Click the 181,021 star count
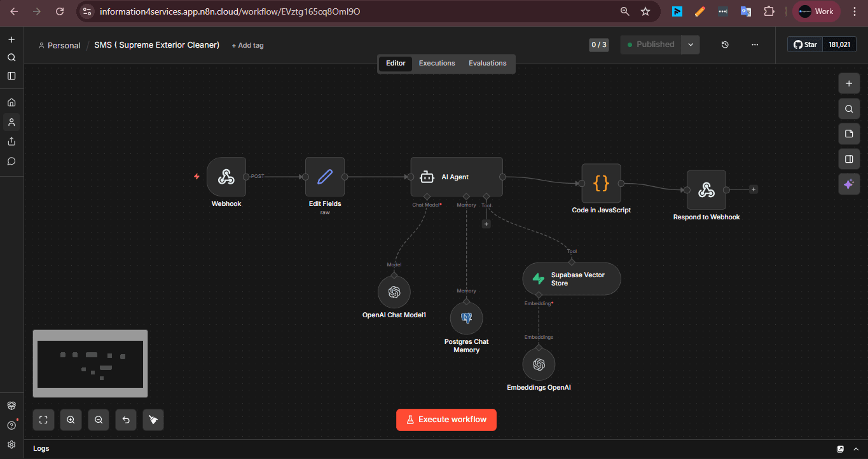868x459 pixels. (839, 45)
